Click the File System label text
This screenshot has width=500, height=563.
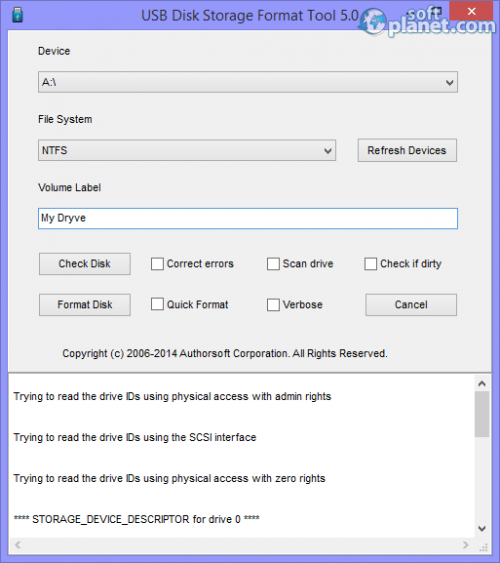tap(65, 119)
